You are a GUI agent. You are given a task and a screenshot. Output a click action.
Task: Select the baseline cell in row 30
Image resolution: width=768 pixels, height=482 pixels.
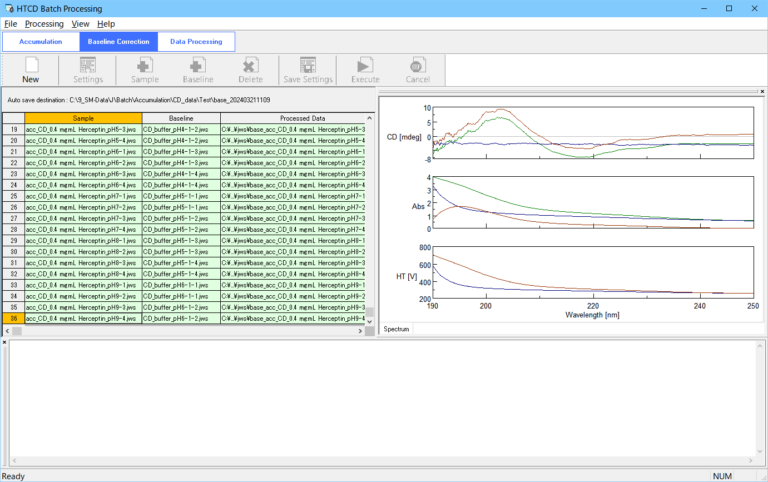point(181,252)
